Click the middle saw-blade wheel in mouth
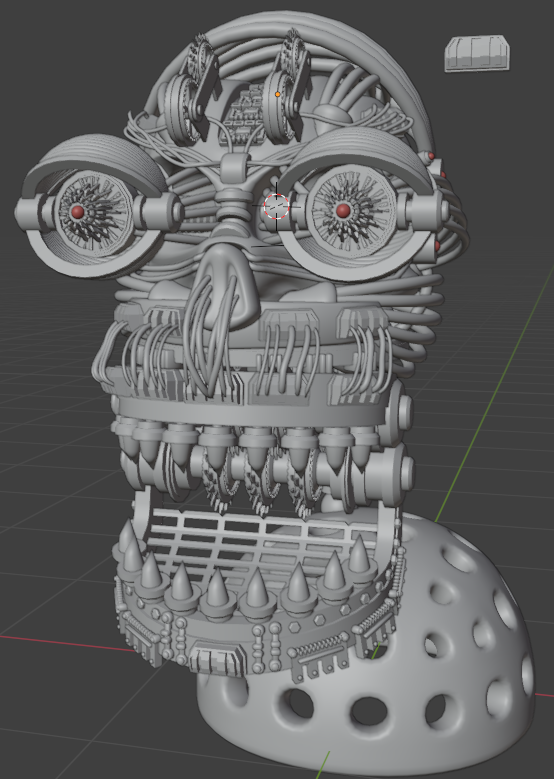554x779 pixels. pos(258,484)
